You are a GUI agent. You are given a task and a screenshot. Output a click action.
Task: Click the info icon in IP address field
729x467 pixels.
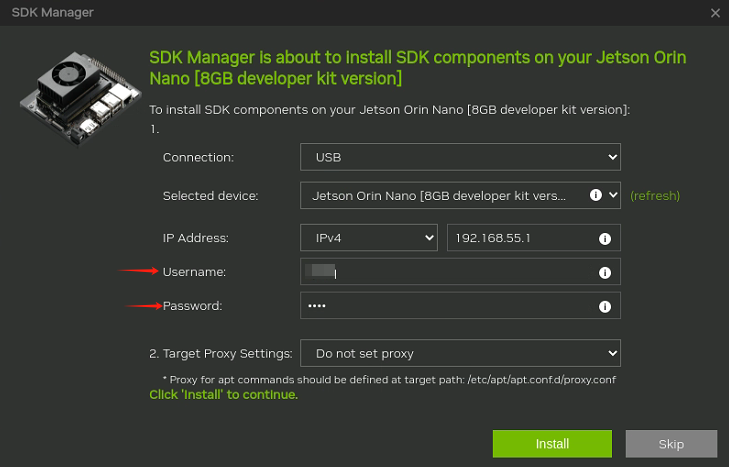click(604, 239)
